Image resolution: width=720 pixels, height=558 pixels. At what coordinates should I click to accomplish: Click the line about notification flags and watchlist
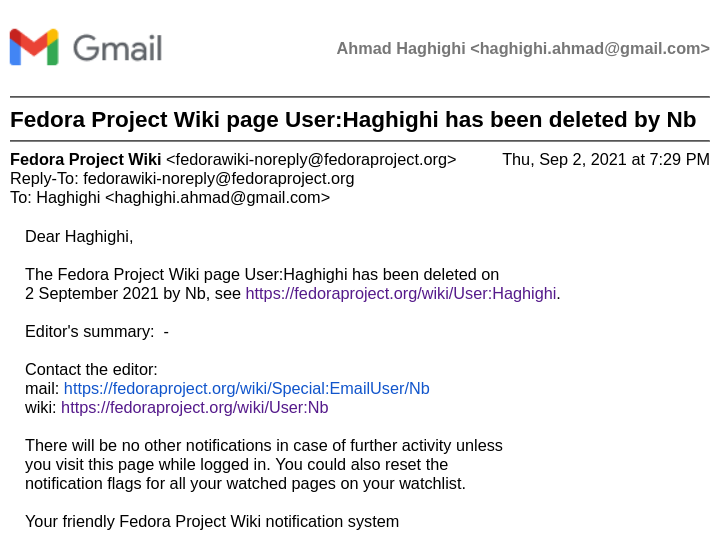click(245, 484)
